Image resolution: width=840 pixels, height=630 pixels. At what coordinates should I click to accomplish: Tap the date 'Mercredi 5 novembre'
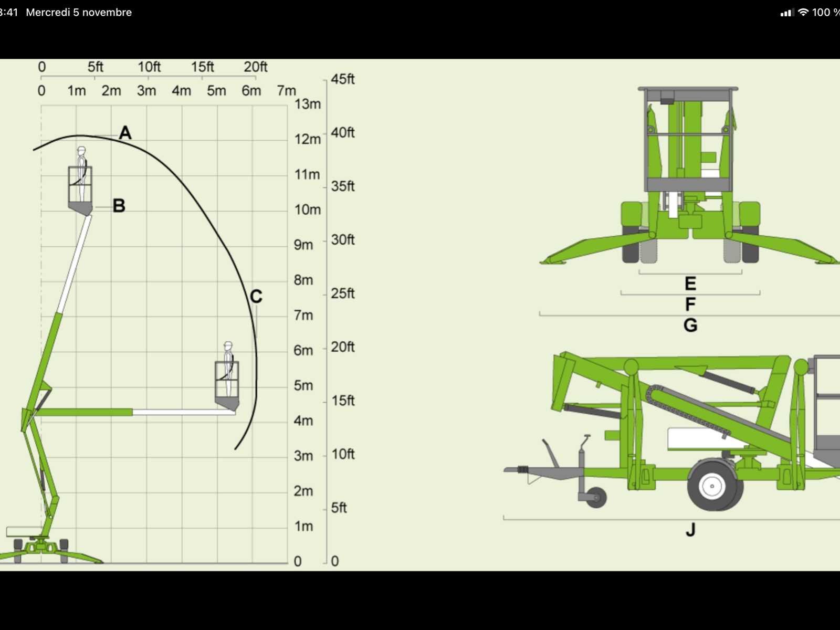pyautogui.click(x=79, y=12)
